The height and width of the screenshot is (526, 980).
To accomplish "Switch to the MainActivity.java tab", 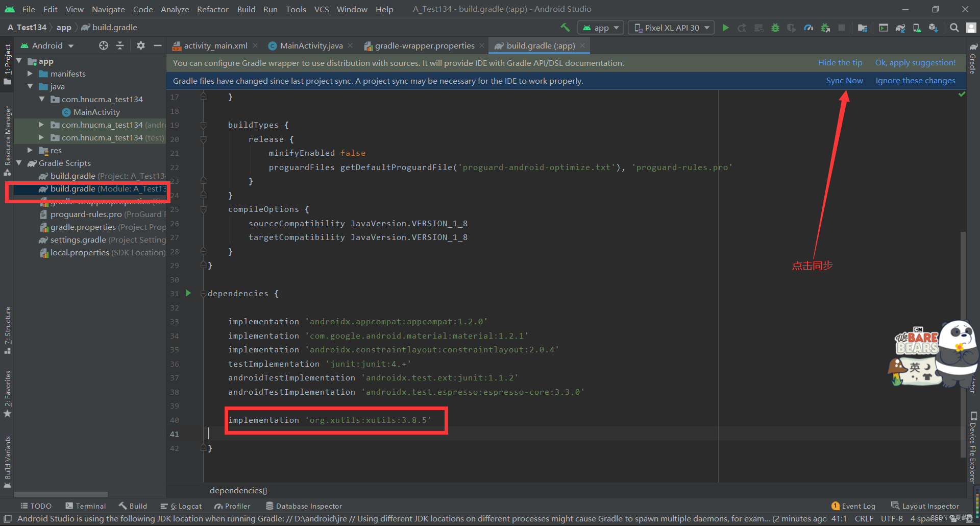I will (x=311, y=45).
